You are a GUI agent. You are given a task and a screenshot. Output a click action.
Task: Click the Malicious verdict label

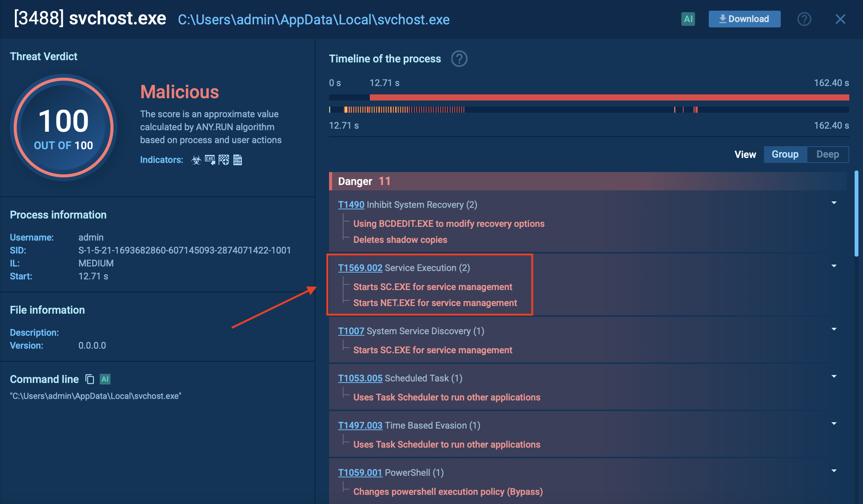pyautogui.click(x=179, y=92)
